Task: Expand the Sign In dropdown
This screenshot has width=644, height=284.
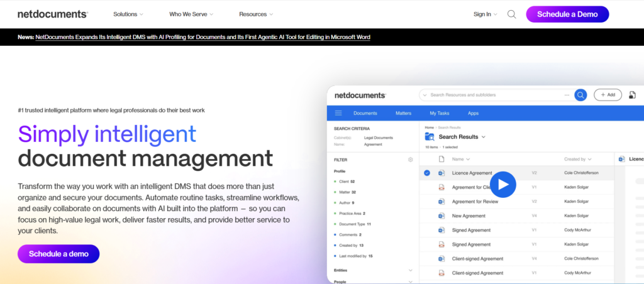Action: tap(485, 14)
